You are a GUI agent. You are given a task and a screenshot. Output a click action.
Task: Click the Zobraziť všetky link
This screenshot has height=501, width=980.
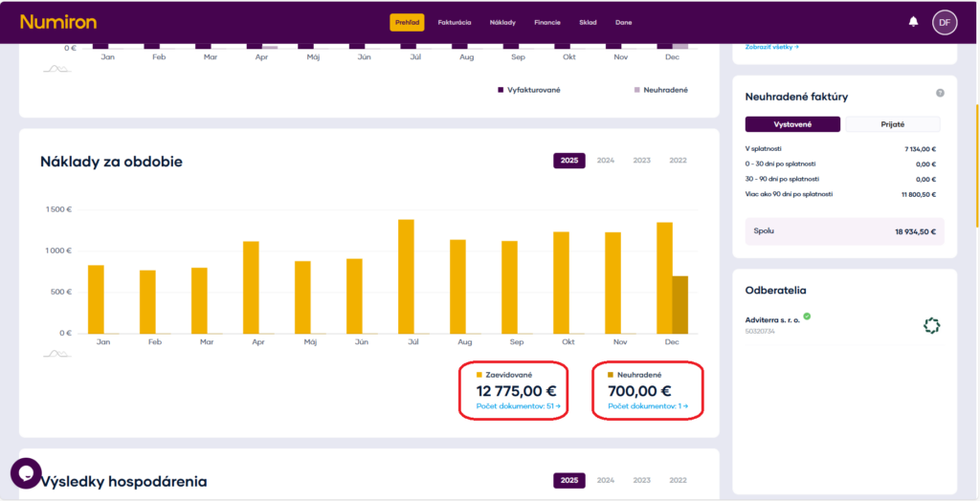771,46
